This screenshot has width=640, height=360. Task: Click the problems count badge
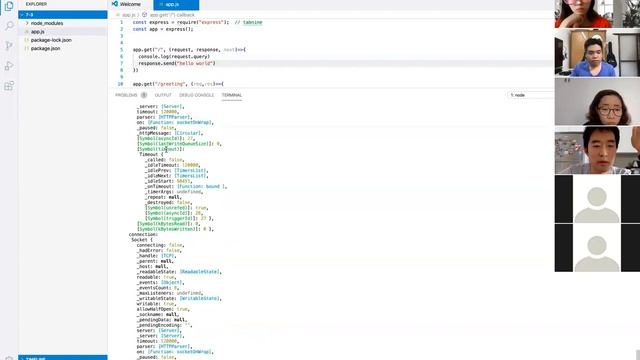pos(144,95)
